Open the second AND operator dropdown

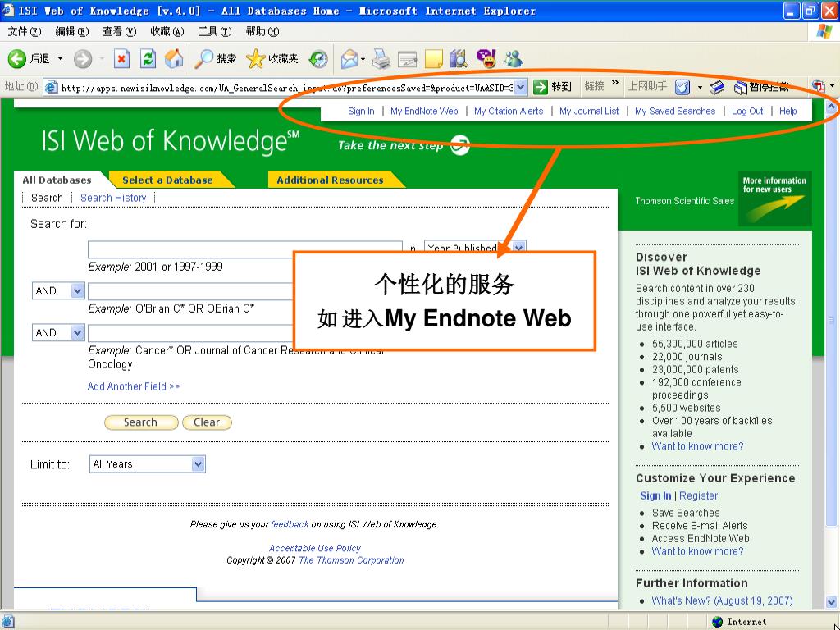click(x=77, y=332)
